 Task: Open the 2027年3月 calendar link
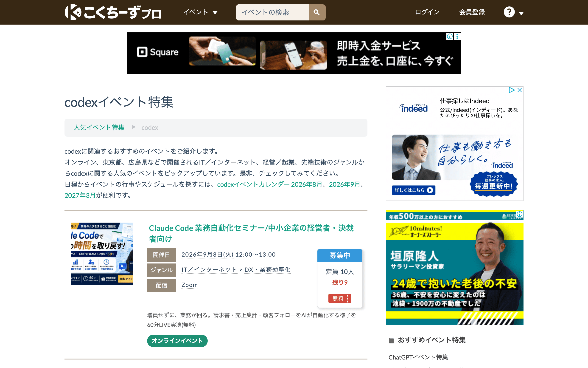tap(80, 195)
